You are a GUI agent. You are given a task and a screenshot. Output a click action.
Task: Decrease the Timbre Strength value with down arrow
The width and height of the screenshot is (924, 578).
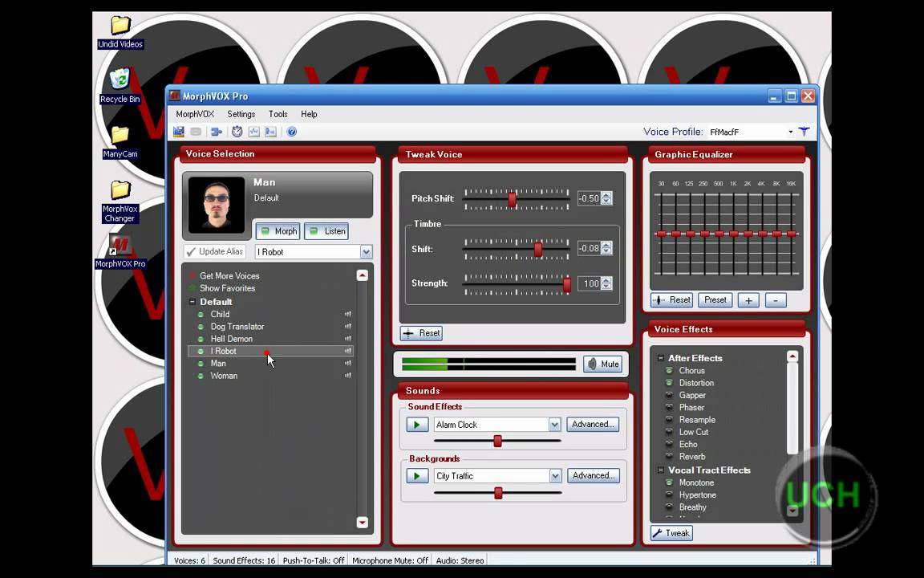[x=607, y=287]
